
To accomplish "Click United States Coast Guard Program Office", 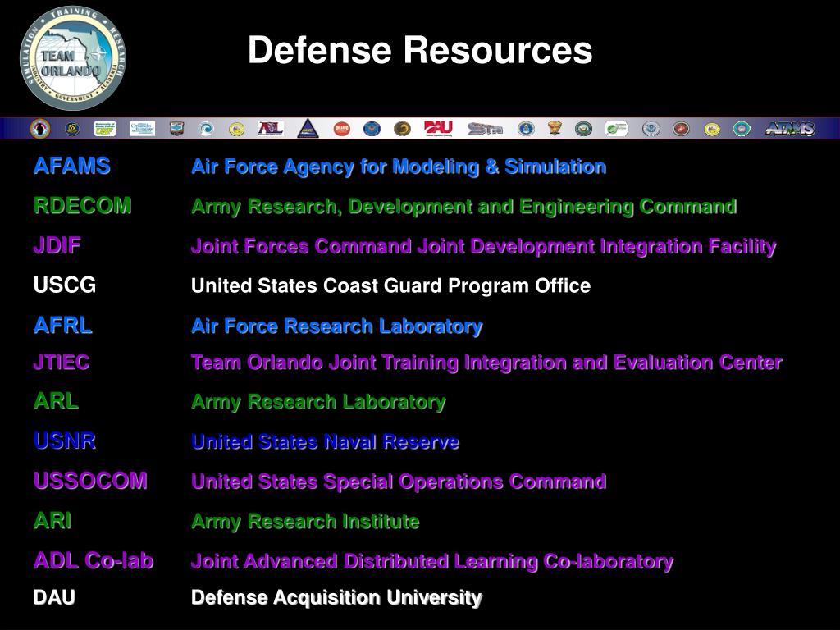I will coord(391,285).
